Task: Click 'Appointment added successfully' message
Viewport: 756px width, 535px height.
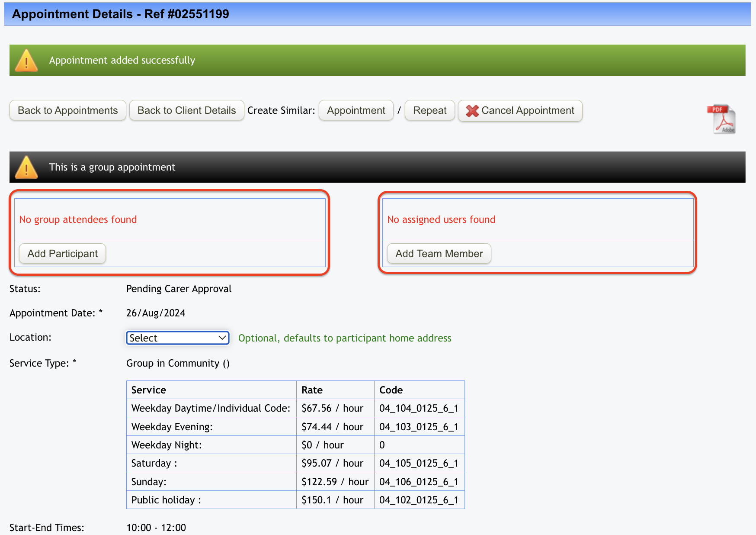Action: click(122, 60)
